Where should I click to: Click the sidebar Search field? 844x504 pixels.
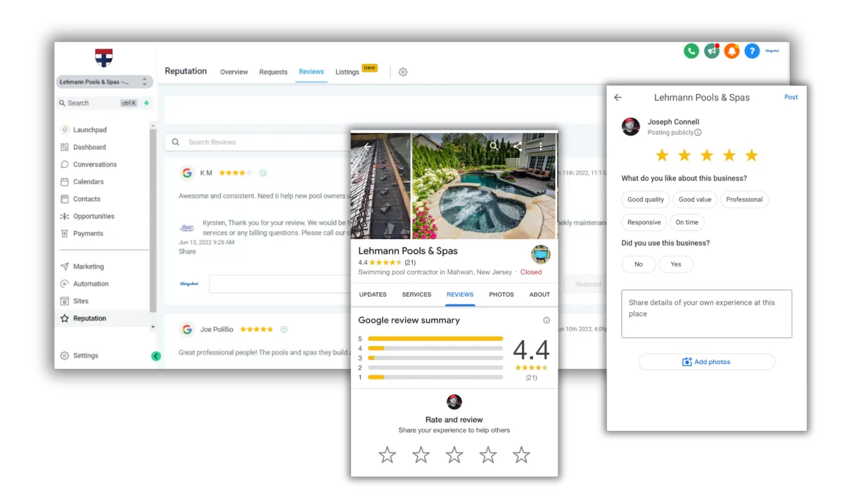(98, 103)
